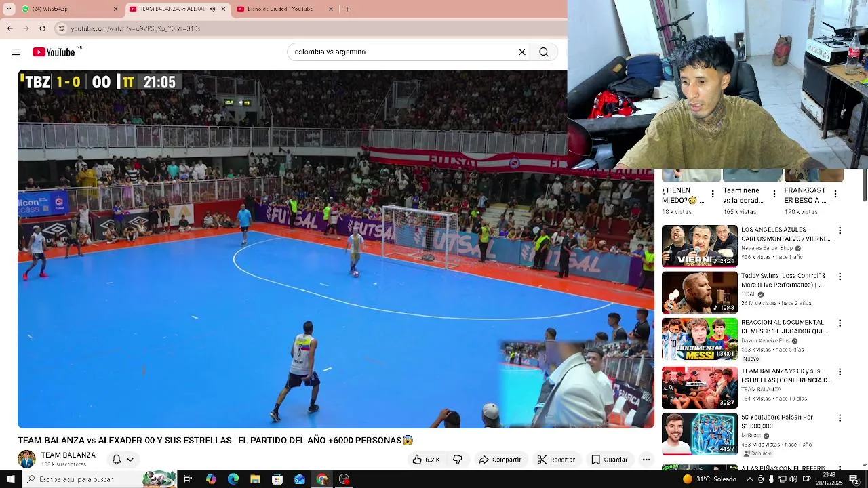The height and width of the screenshot is (488, 868).
Task: Open the Conferencia TEAM BALANZA thumbnail
Action: click(699, 388)
